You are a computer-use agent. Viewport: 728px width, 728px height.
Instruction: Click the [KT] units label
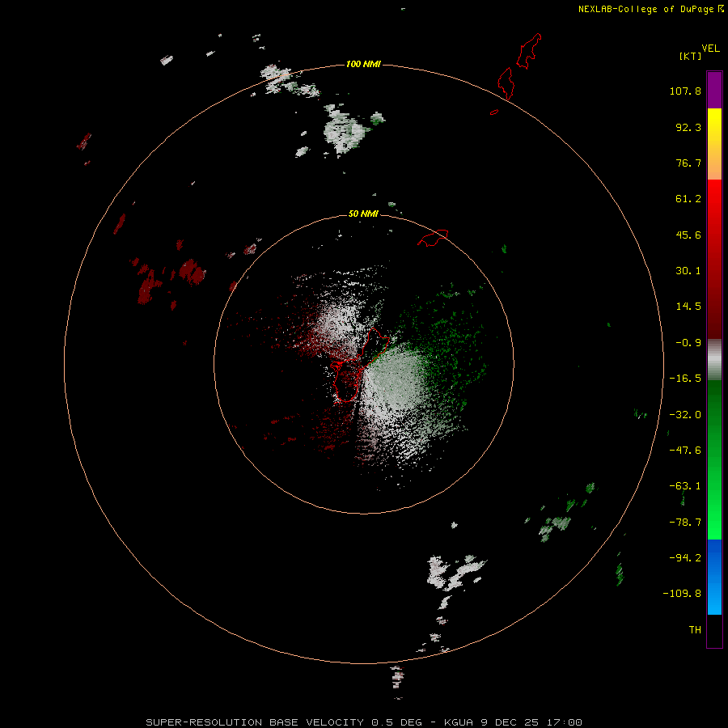pyautogui.click(x=691, y=56)
